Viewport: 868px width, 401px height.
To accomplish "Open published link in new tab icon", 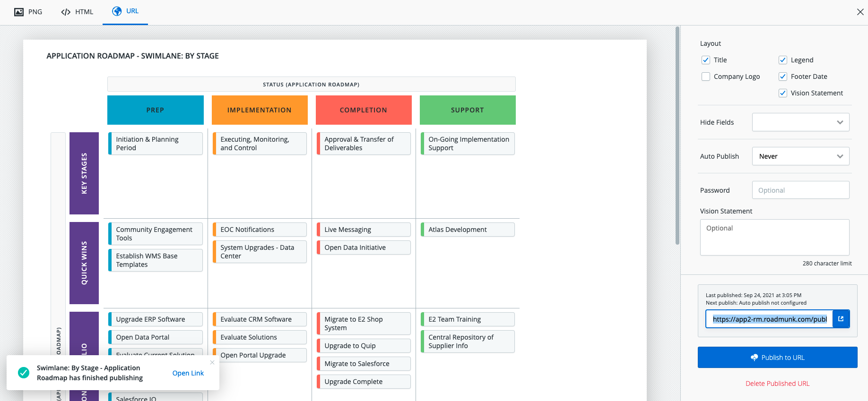I will point(841,319).
